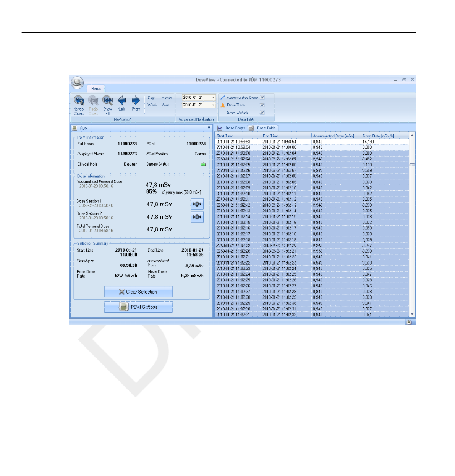This screenshot has width=455, height=476.
Task: Click the Show All icon
Action: click(108, 100)
